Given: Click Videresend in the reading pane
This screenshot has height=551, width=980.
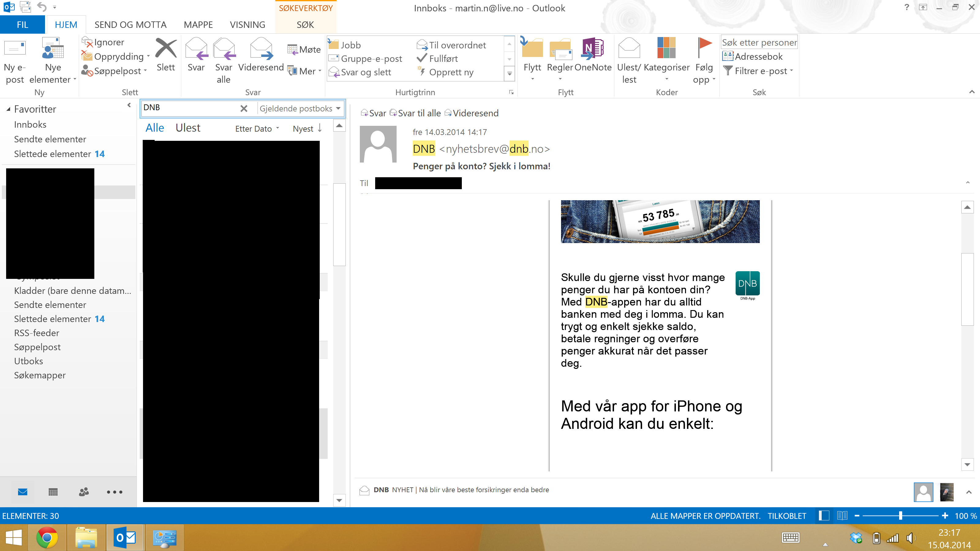Looking at the screenshot, I should coord(471,113).
